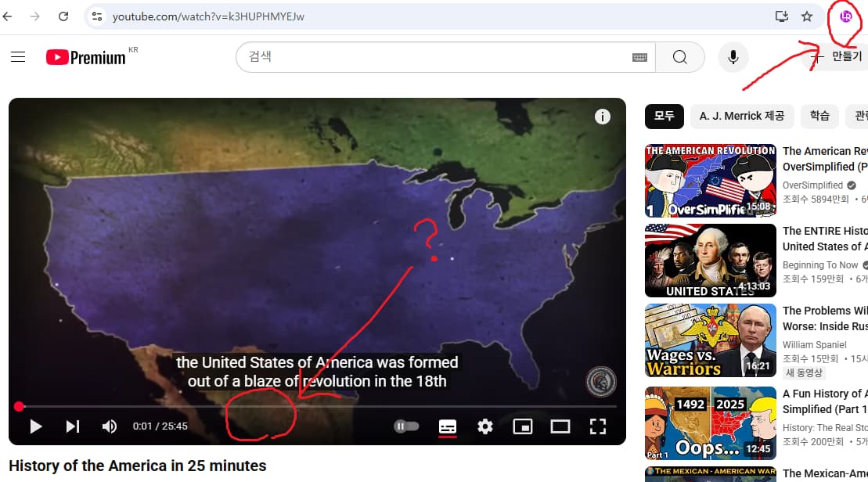Open the 1492 2025 Oops thumbnail
The width and height of the screenshot is (868, 482).
710,423
